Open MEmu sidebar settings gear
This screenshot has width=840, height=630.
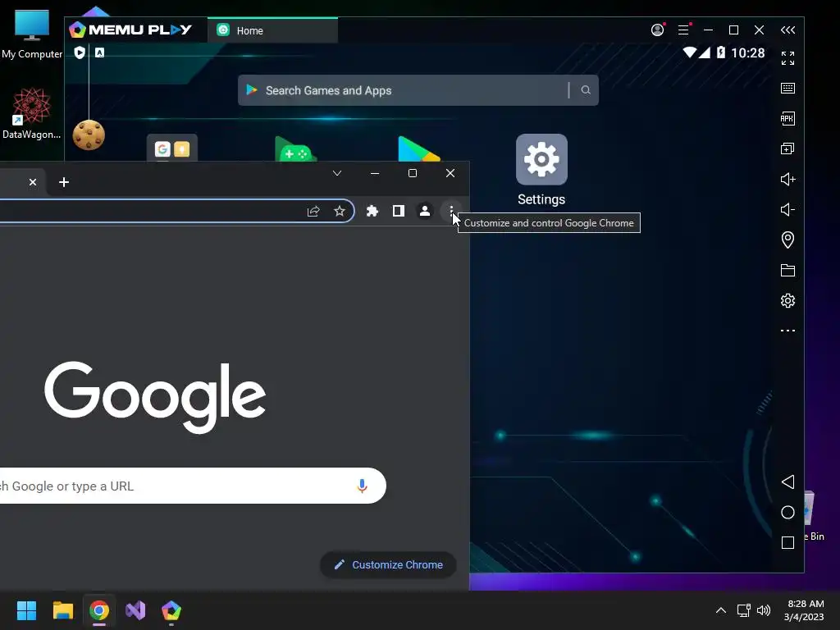coord(787,300)
